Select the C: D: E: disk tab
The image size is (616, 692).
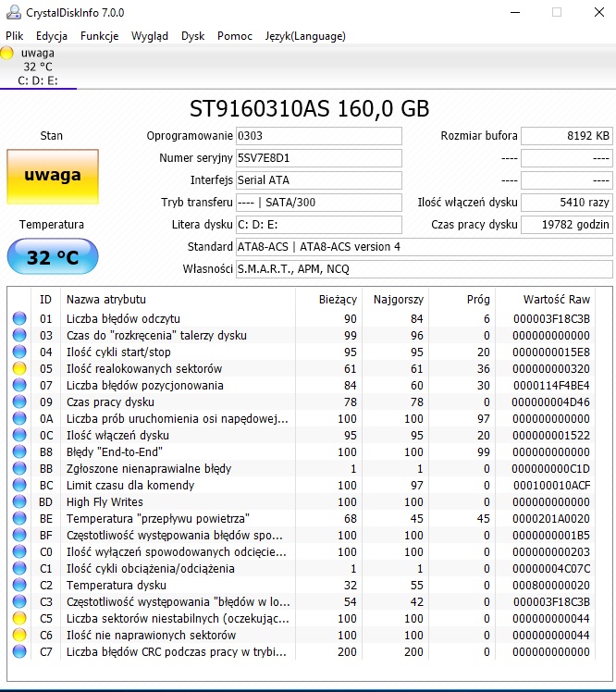click(x=38, y=67)
